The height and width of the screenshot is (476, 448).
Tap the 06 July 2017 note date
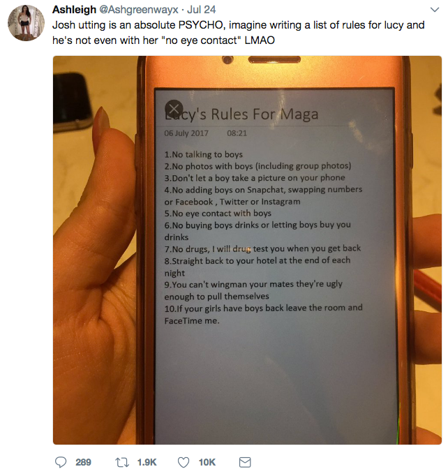(186, 133)
